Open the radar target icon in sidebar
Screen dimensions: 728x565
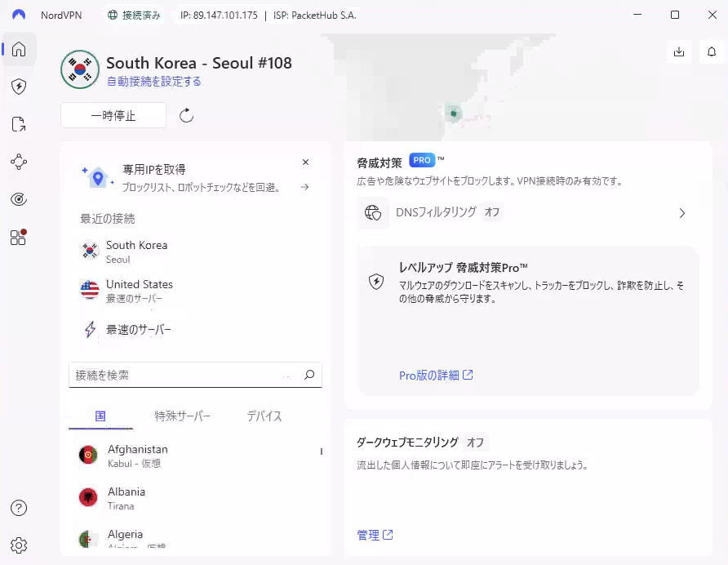point(19,199)
